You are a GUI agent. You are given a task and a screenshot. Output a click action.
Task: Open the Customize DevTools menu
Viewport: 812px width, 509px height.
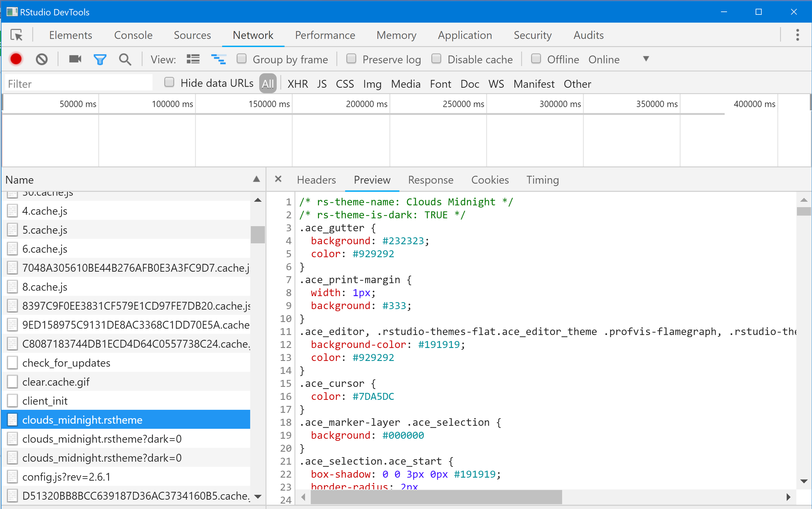pyautogui.click(x=797, y=35)
